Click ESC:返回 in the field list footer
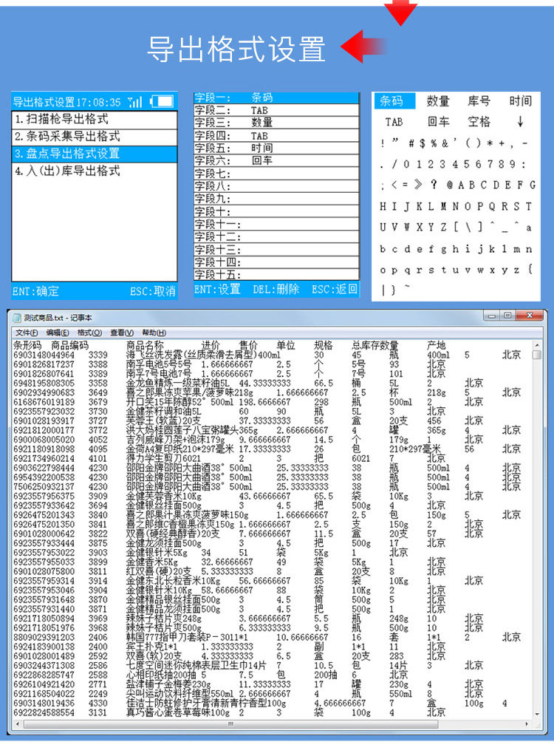 pos(335,289)
